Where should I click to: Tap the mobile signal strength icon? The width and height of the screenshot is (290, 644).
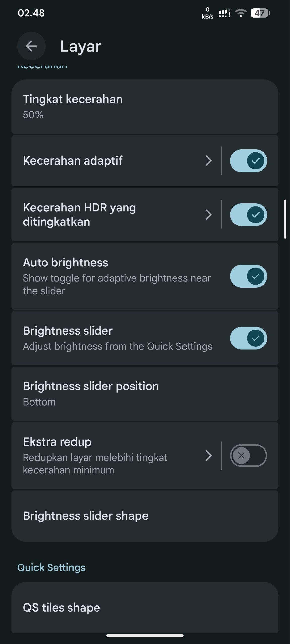[x=224, y=13]
